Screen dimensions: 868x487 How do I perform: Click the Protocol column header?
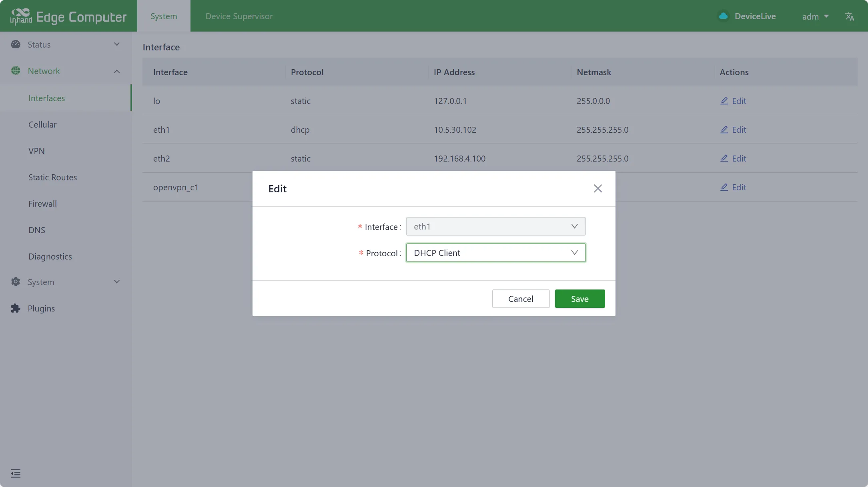[x=307, y=72]
